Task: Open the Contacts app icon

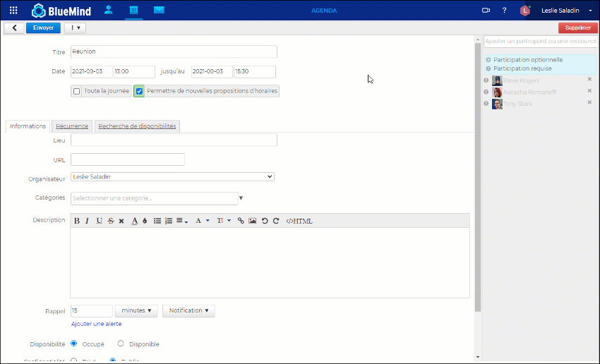Action: pyautogui.click(x=108, y=10)
